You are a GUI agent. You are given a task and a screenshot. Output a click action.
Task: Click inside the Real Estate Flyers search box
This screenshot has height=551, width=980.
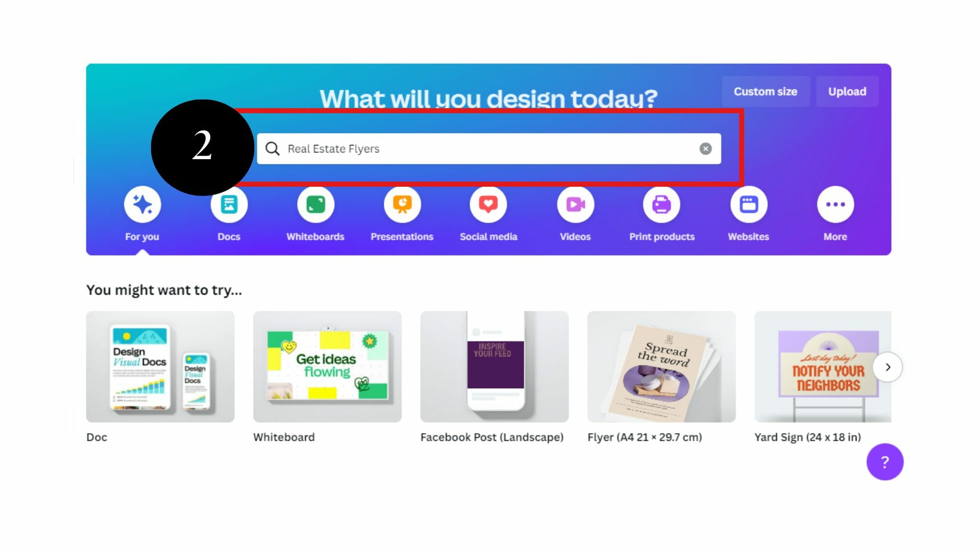tap(488, 148)
